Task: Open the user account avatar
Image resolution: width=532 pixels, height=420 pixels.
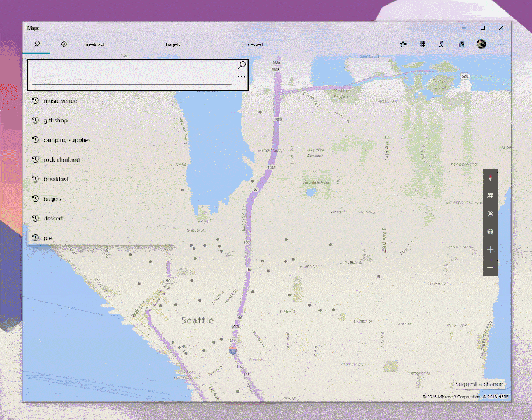Action: coord(481,44)
